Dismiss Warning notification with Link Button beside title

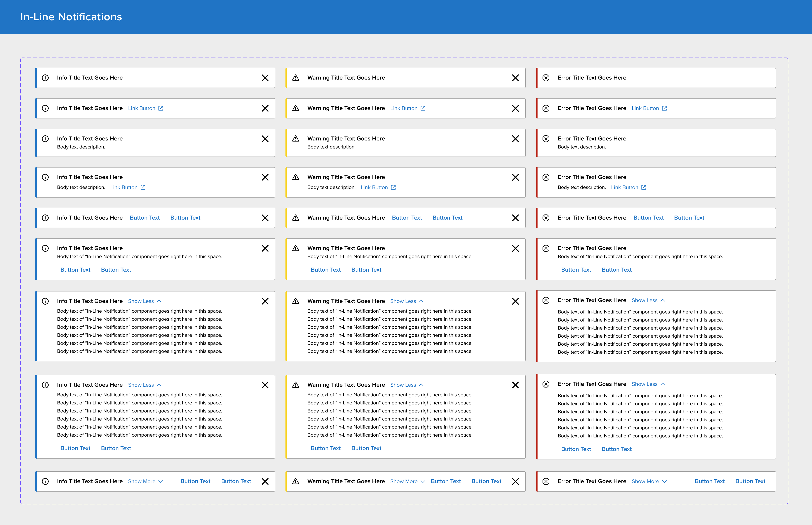click(x=515, y=108)
